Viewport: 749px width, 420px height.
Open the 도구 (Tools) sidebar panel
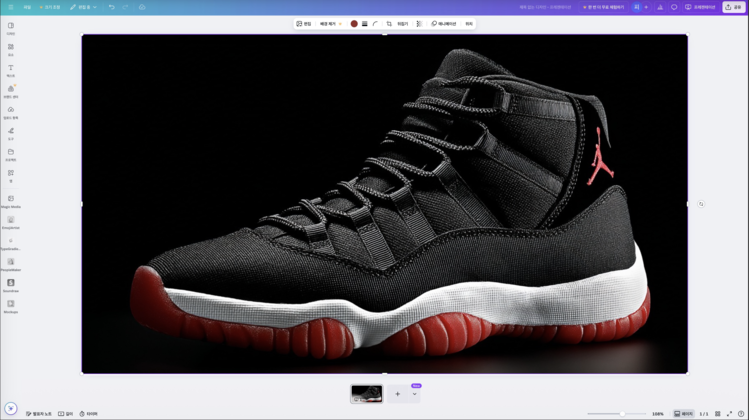pyautogui.click(x=11, y=133)
